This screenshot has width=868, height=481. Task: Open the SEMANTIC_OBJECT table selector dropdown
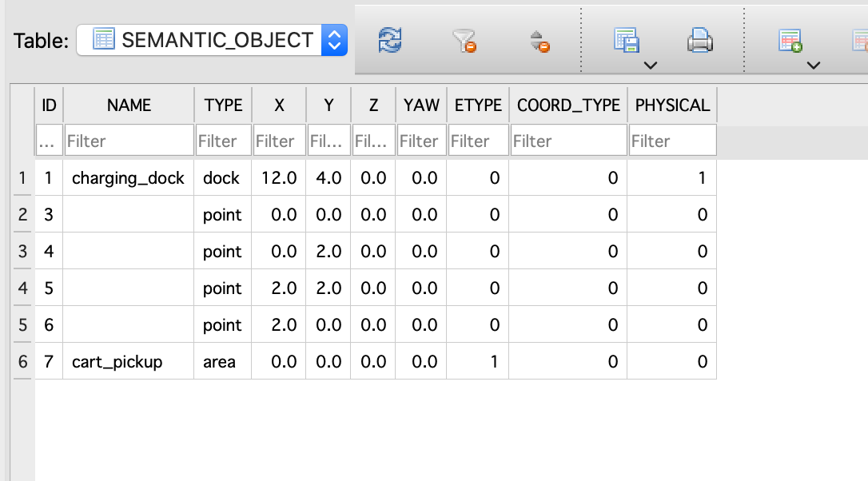(212, 40)
